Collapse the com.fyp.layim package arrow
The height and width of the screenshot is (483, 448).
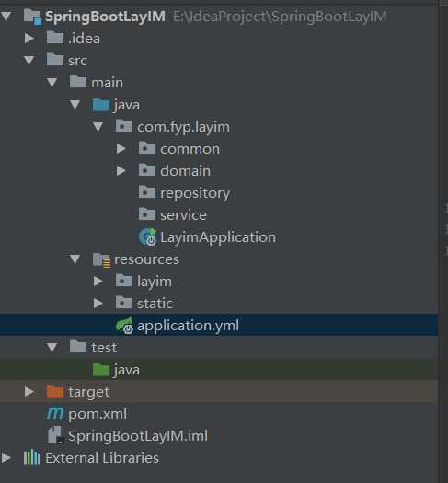pos(98,127)
